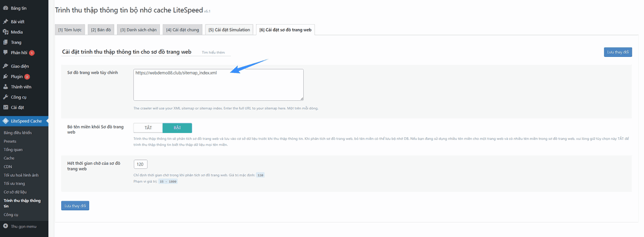
Task: Click the default value 120 code text
Action: click(260, 175)
